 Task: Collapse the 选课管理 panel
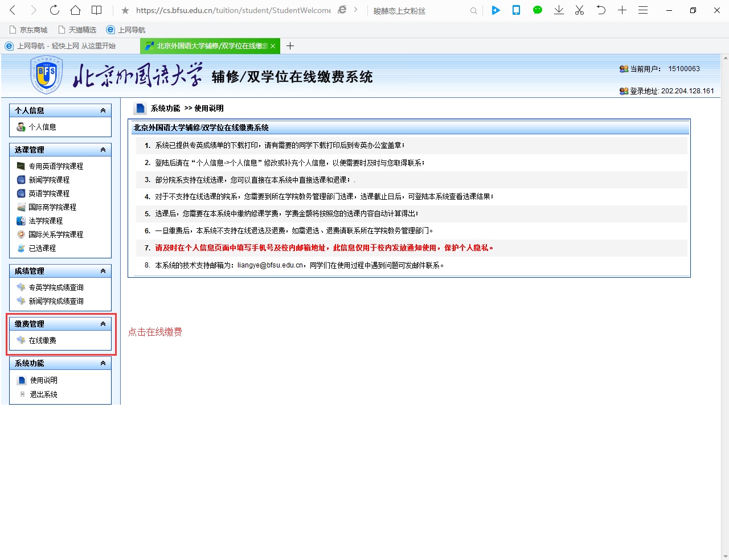click(x=103, y=150)
